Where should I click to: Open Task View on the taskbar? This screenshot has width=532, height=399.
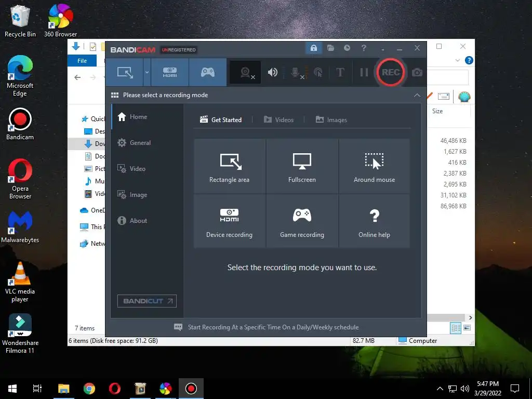(37, 389)
